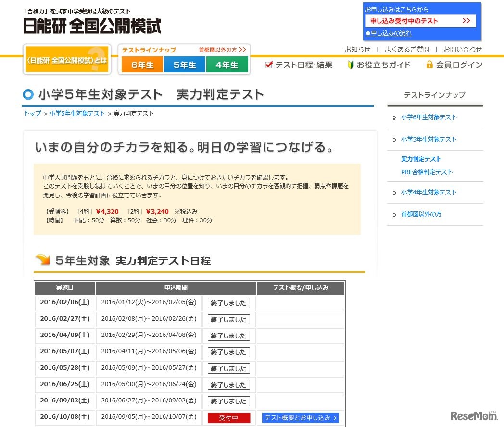
Task: Click the blue circle icon beside the page title
Action: coord(28,94)
